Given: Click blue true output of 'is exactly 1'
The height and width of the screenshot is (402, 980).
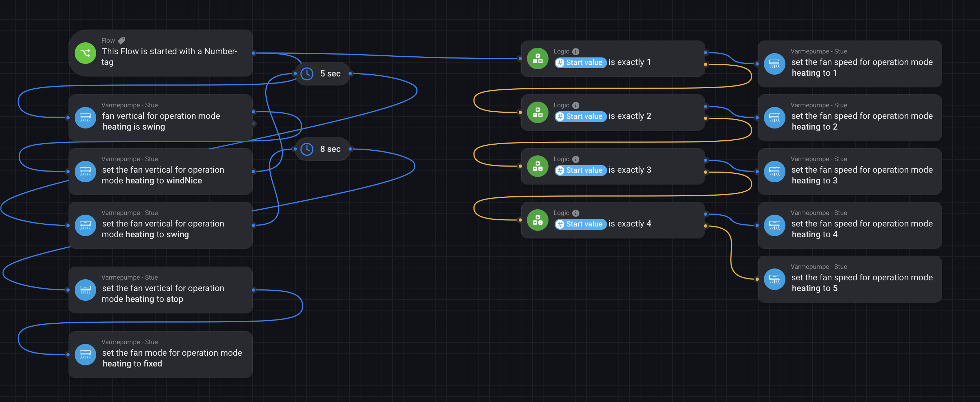Looking at the screenshot, I should pos(706,53).
